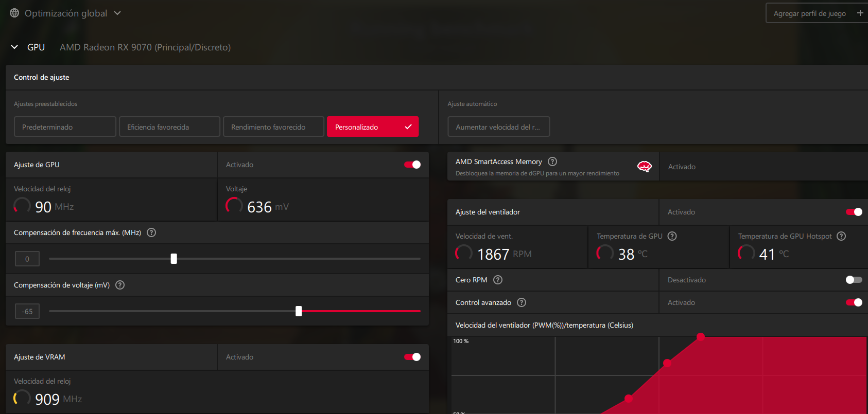Collapse the GPU section chevron
Screen dimensions: 868x414
[14, 47]
